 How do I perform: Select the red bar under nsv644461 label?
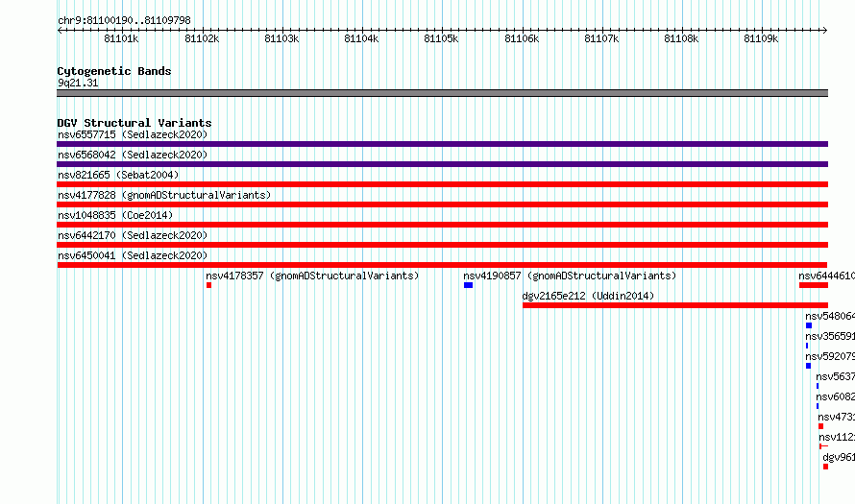[x=814, y=285]
